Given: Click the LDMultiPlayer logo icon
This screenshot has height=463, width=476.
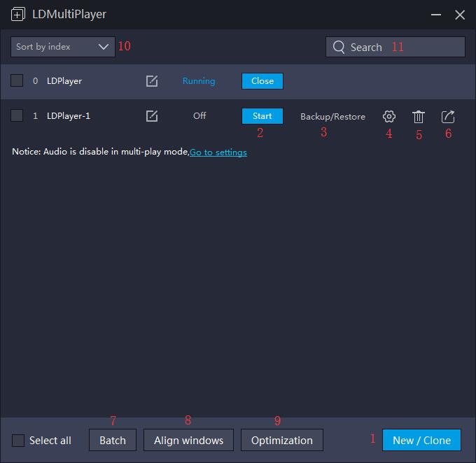Looking at the screenshot, I should click(18, 14).
